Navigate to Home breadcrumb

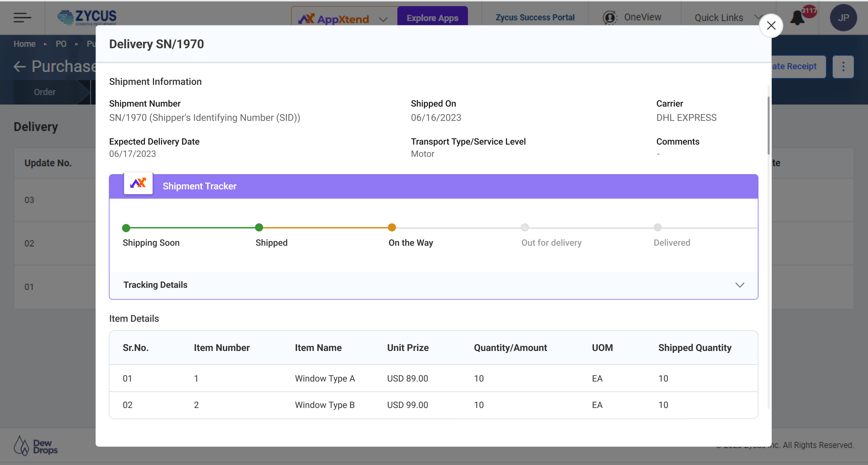pyautogui.click(x=24, y=44)
